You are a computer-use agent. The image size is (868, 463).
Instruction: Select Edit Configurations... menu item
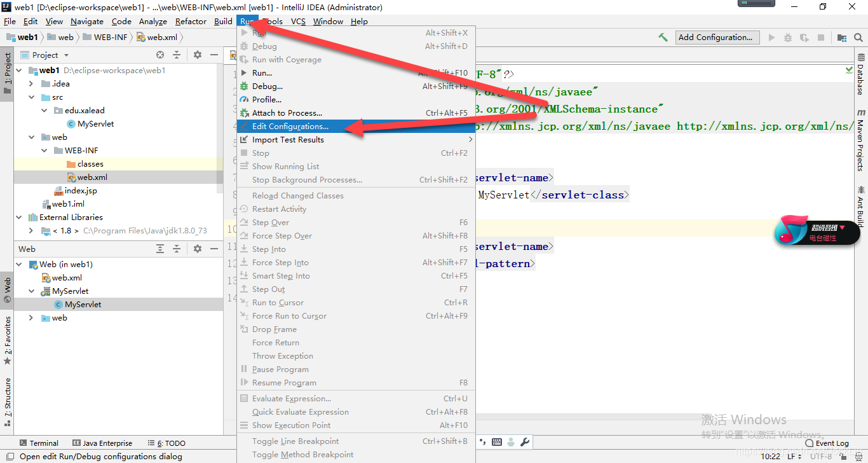point(356,127)
